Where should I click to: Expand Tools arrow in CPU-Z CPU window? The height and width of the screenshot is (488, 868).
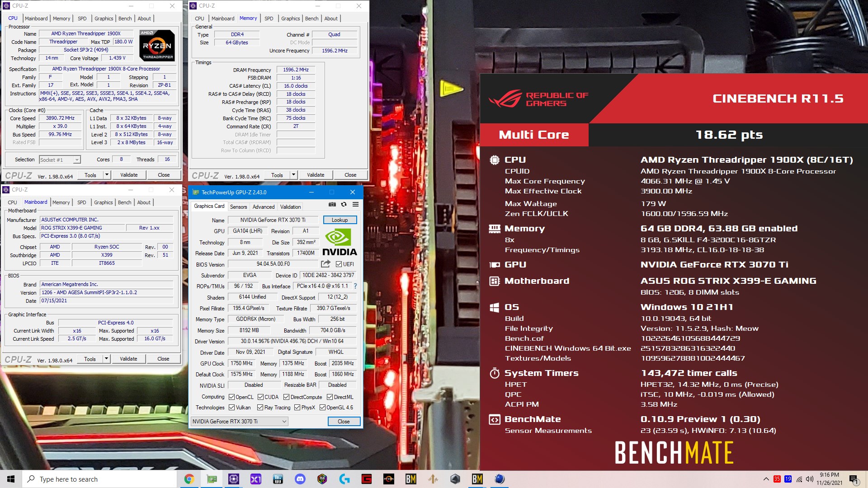click(x=107, y=175)
